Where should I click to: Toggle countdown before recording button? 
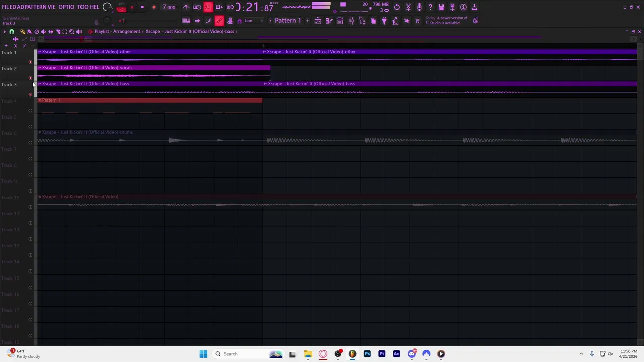pyautogui.click(x=208, y=7)
